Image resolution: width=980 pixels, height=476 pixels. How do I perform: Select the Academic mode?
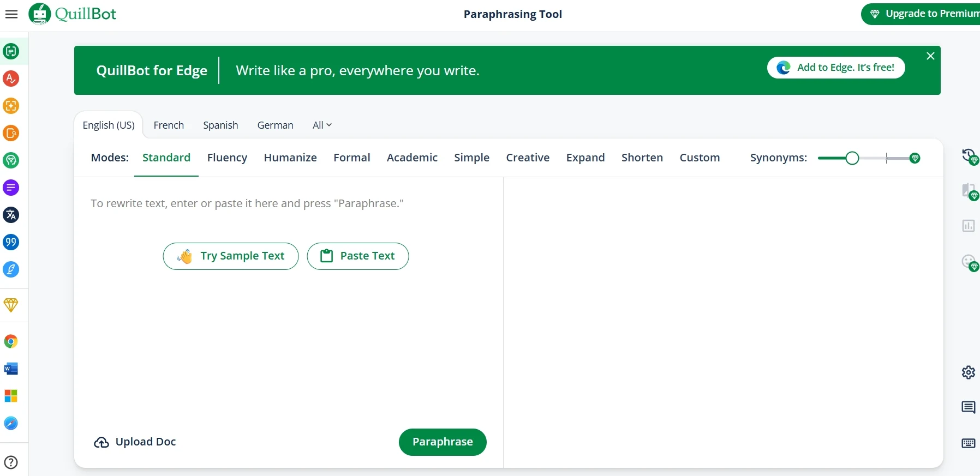pos(412,158)
